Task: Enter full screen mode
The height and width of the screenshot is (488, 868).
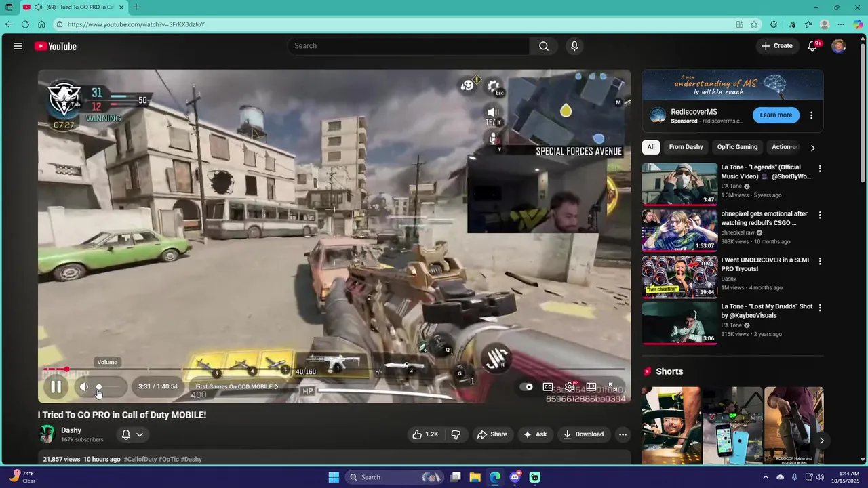Action: click(612, 387)
